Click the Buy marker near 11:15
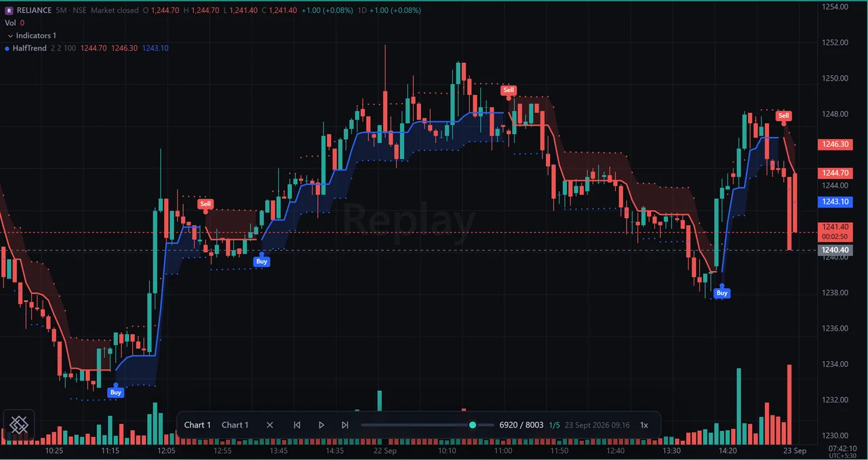The width and height of the screenshot is (868, 460). (x=116, y=392)
